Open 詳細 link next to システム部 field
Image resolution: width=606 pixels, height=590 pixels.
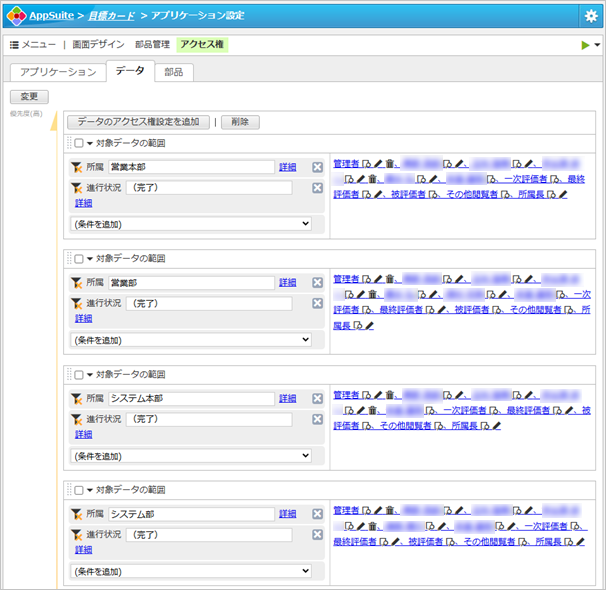[x=288, y=514]
